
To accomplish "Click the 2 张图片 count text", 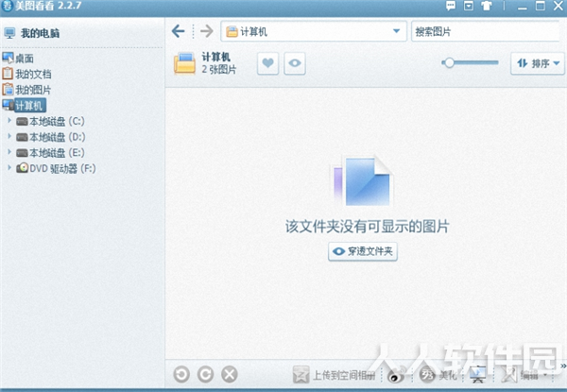I will tap(219, 69).
